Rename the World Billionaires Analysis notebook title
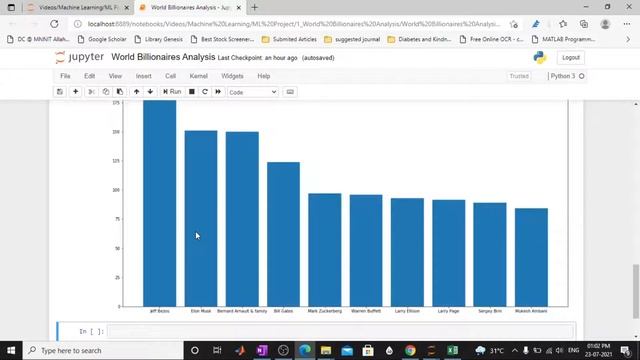The width and height of the screenshot is (640, 360). 163,57
